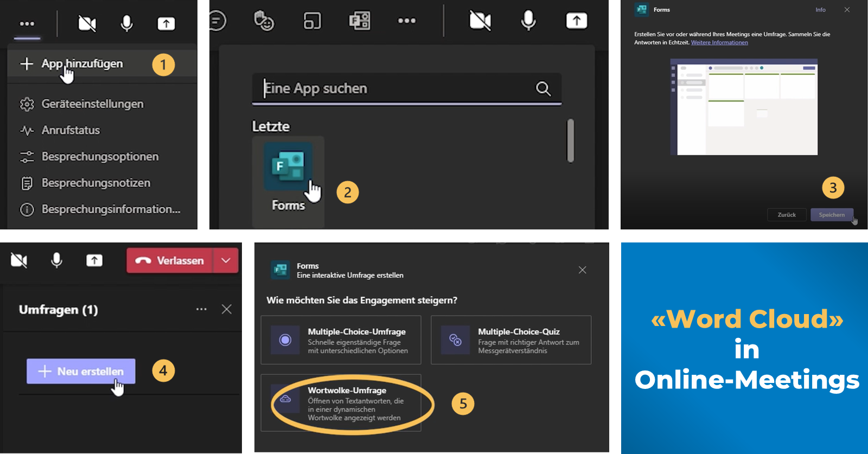The width and height of the screenshot is (868, 454).
Task: Leave the meeting via the Verlassen button
Action: [170, 261]
